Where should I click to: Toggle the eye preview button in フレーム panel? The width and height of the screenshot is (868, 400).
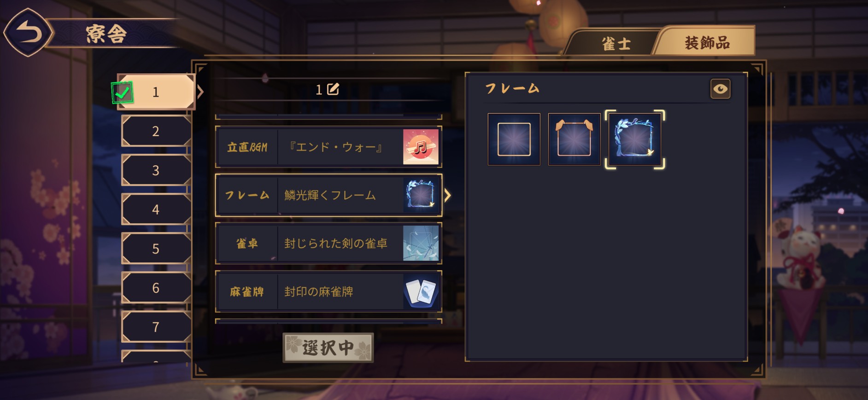(x=720, y=89)
